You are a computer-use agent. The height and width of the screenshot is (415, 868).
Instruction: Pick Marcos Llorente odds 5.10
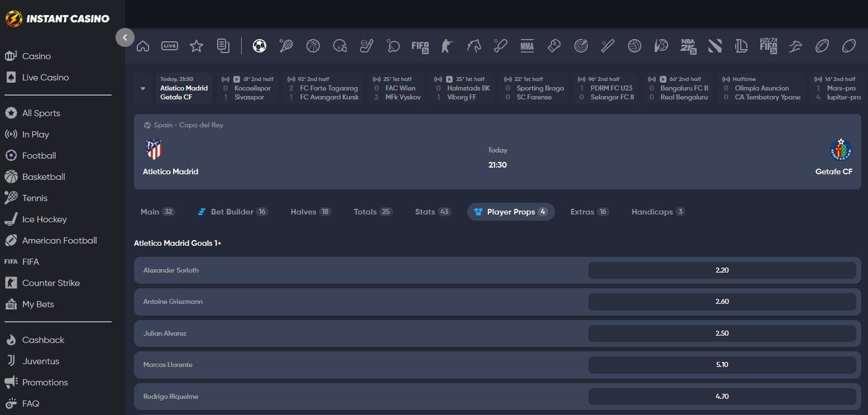click(x=722, y=365)
